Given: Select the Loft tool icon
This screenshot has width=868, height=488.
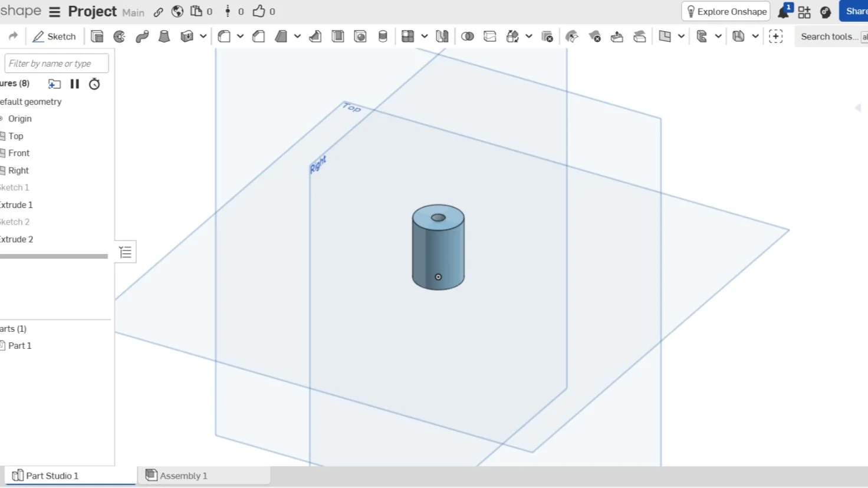Looking at the screenshot, I should point(165,37).
